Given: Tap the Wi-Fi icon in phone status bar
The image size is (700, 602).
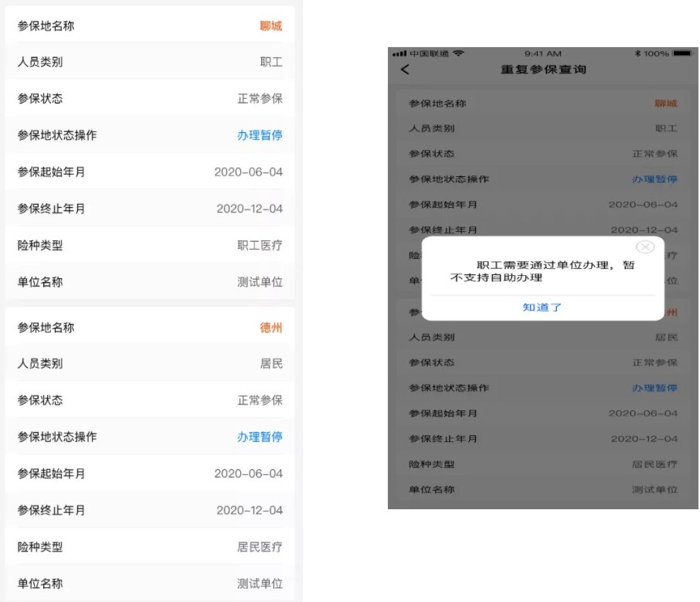Looking at the screenshot, I should (x=459, y=53).
